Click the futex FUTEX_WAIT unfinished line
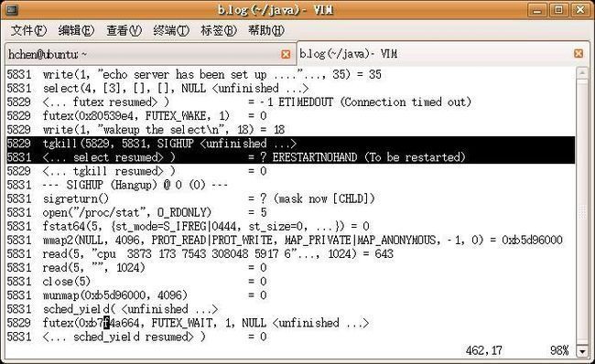This screenshot has width=595, height=364. tap(188, 323)
